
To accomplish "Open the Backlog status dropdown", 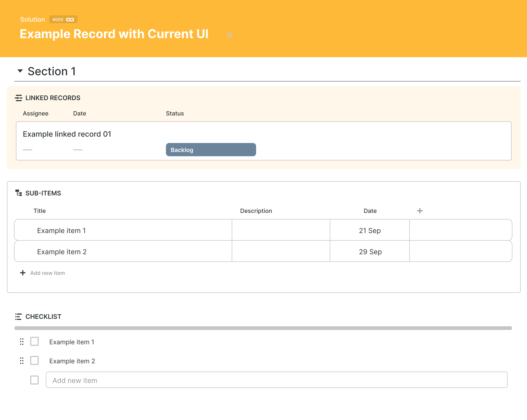I will (211, 150).
